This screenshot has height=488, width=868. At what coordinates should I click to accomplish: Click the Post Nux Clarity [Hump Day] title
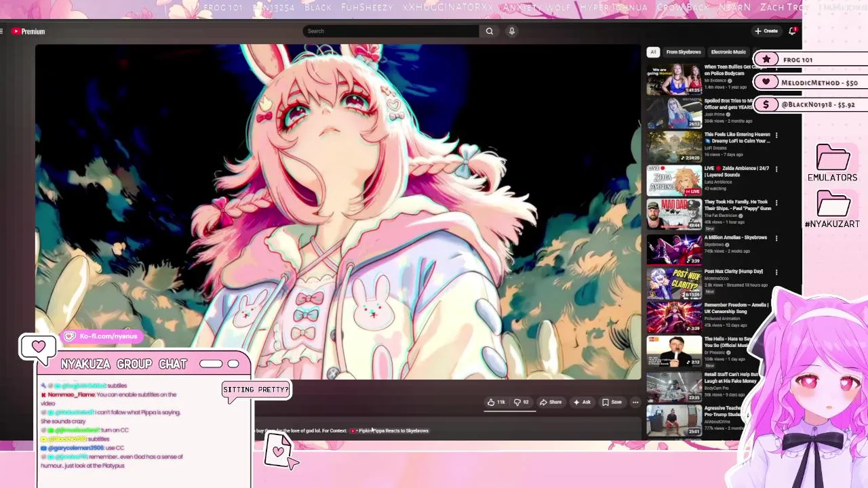click(x=734, y=271)
